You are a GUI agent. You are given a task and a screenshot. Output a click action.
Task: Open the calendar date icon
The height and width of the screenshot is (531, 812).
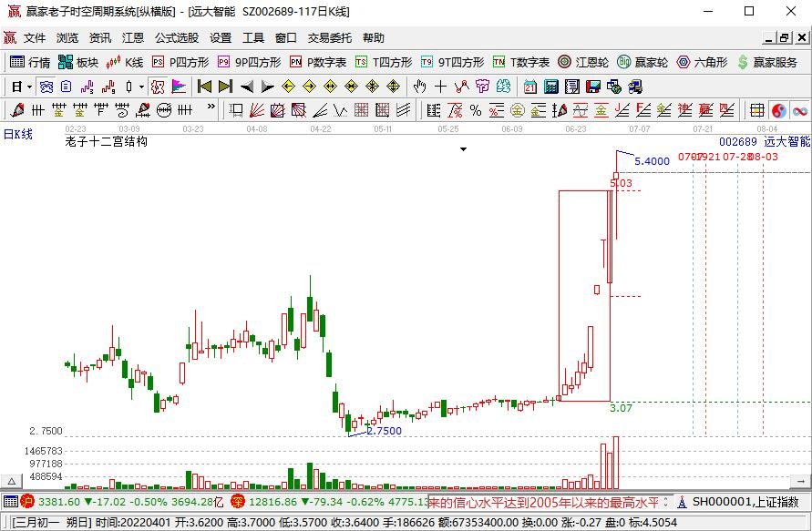tap(529, 87)
